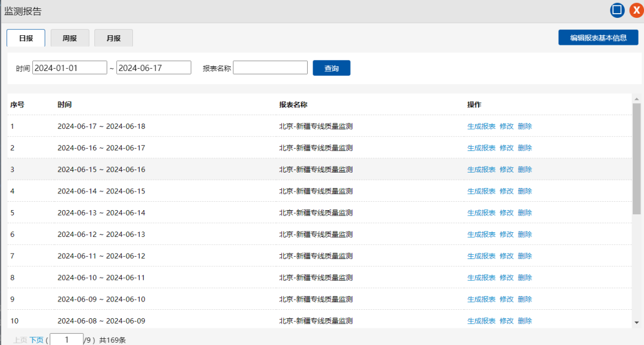644x345 pixels.
Task: Click the 报表名称 text input
Action: click(270, 68)
